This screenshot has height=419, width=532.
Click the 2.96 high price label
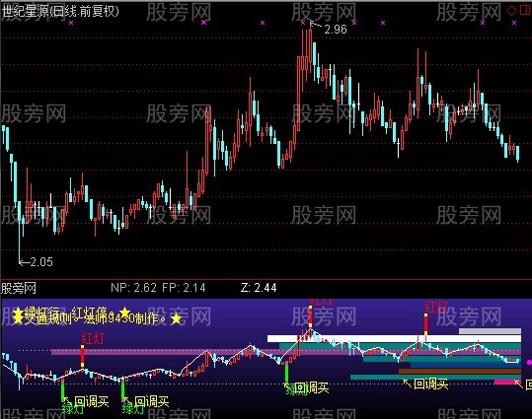[x=336, y=30]
